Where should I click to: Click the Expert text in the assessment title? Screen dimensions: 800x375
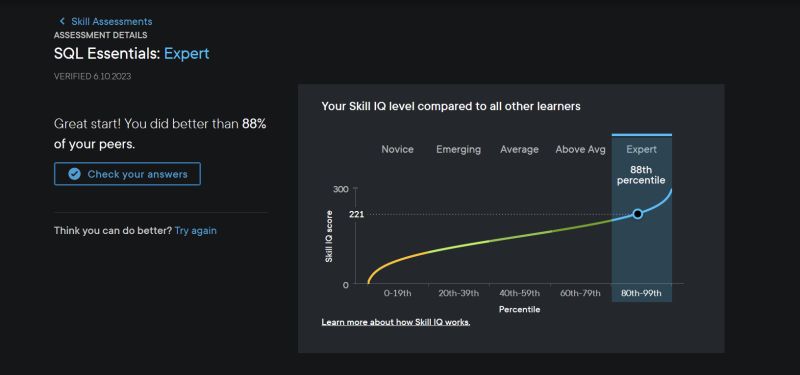(186, 54)
